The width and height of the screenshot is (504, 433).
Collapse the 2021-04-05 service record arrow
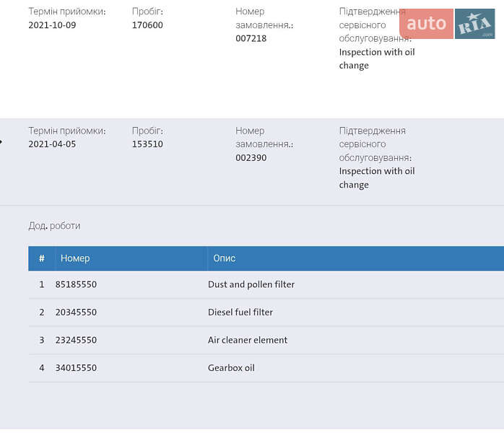[1, 141]
